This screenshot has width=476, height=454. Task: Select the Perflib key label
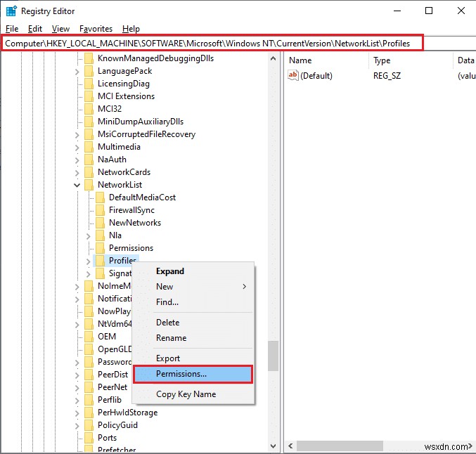(x=110, y=400)
